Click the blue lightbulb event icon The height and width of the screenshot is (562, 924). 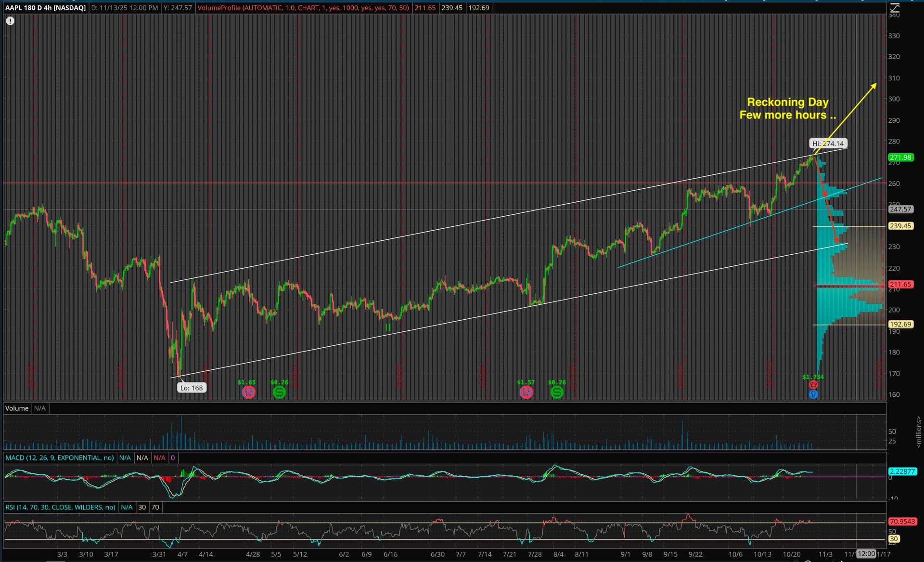click(813, 394)
